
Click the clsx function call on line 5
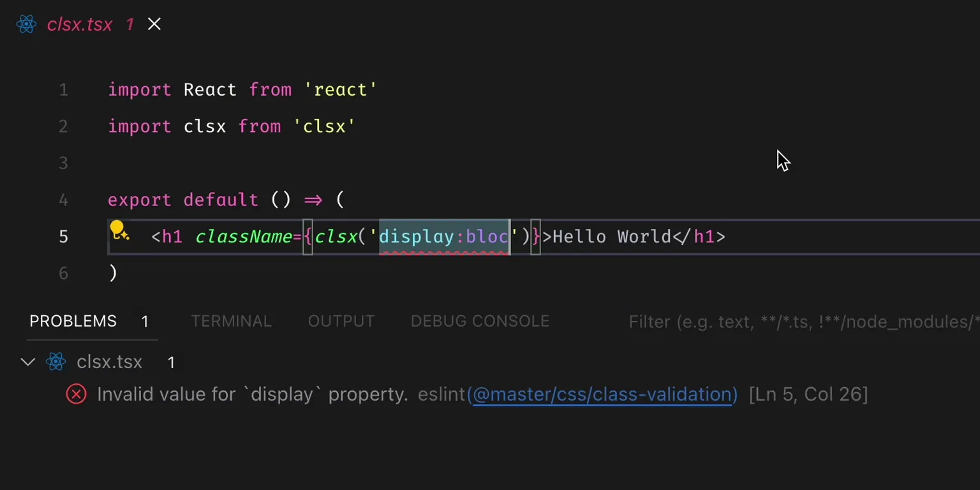(x=336, y=237)
